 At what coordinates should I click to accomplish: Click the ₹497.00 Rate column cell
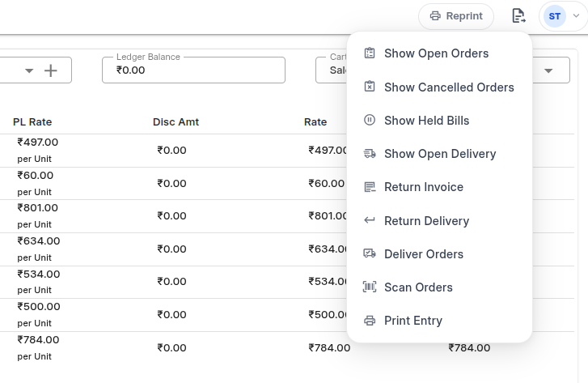tap(328, 150)
